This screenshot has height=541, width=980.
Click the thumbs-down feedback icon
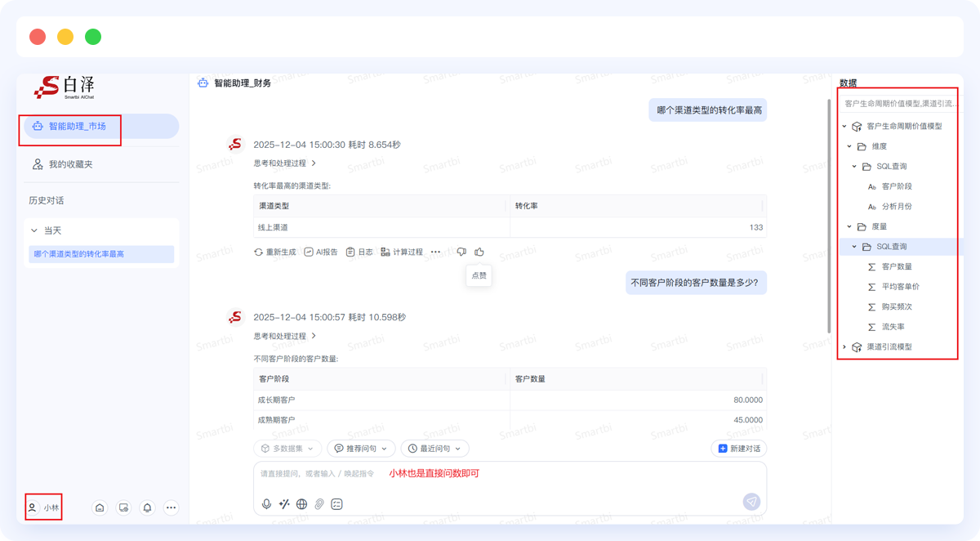pos(461,252)
